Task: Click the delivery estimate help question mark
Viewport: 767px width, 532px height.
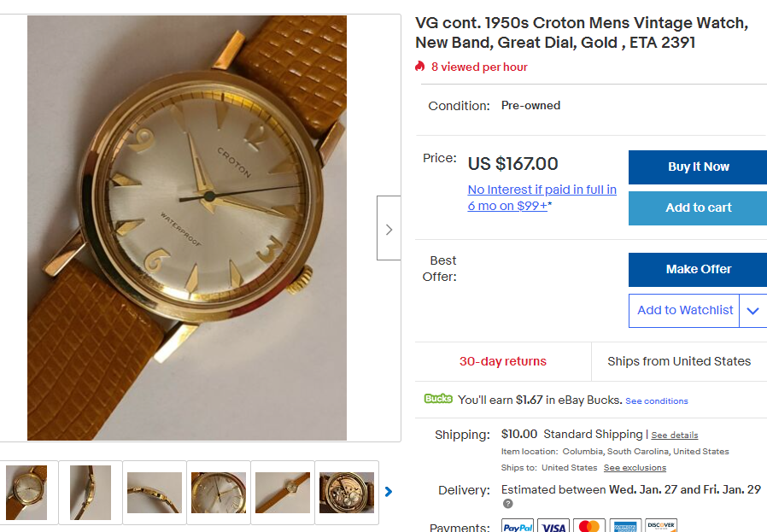Action: 507,504
